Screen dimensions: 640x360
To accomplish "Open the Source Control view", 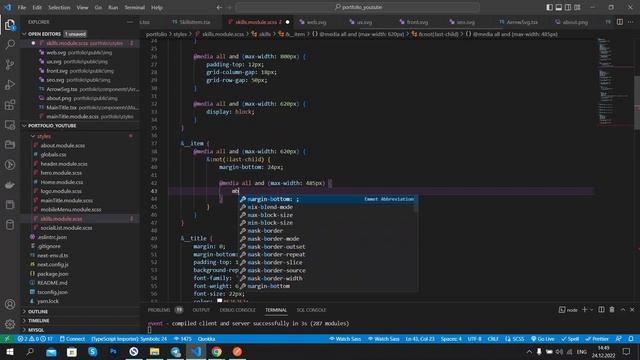I will (x=10, y=64).
